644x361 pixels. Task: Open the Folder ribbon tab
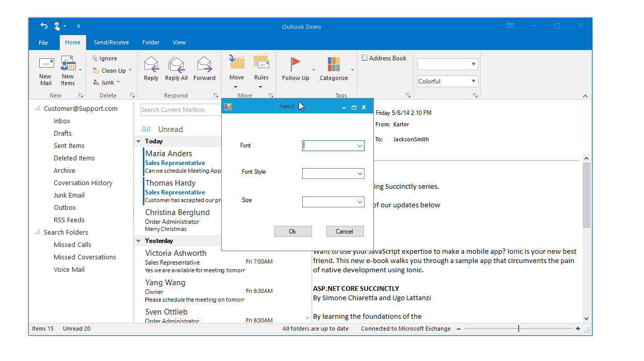point(151,42)
